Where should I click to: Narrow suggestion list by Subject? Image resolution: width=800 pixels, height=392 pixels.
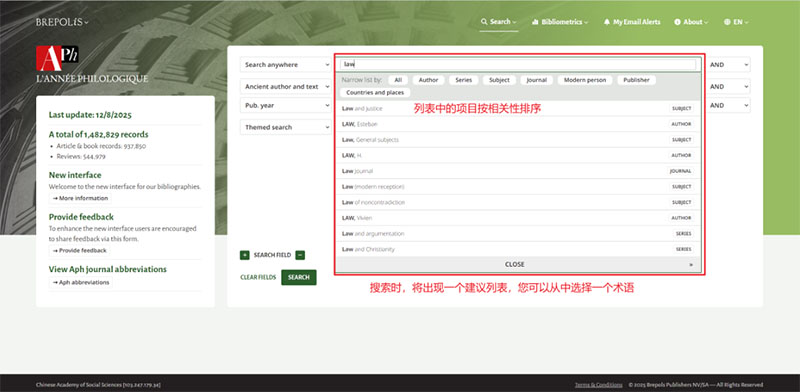click(x=499, y=80)
